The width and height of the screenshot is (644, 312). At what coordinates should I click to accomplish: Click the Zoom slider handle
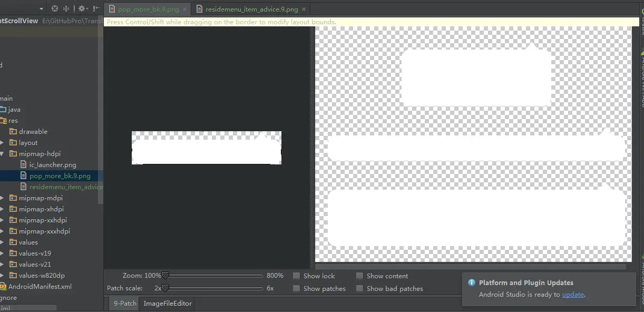[x=165, y=276]
